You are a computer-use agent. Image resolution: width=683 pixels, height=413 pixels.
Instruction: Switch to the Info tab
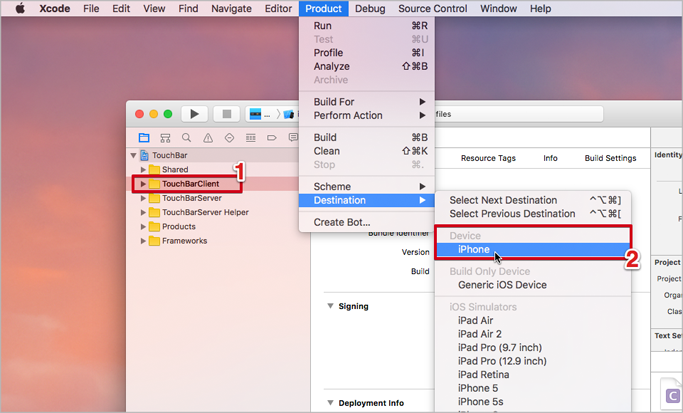(550, 158)
